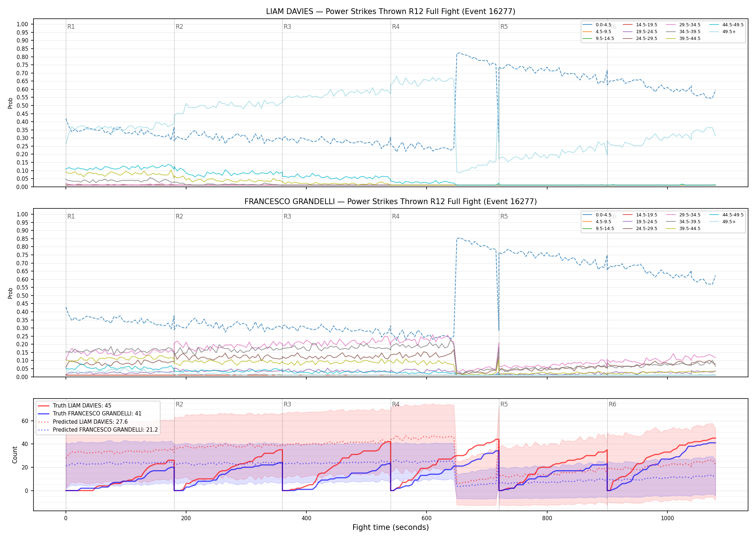Image resolution: width=756 pixels, height=540 pixels.
Task: Click the R3 round marker in Liam Davies chart
Action: tap(287, 27)
